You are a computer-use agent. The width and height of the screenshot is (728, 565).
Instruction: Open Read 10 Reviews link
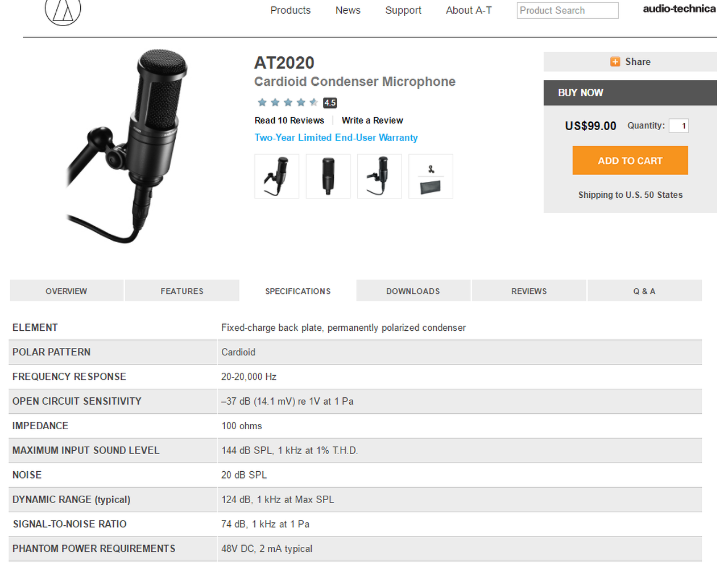289,121
